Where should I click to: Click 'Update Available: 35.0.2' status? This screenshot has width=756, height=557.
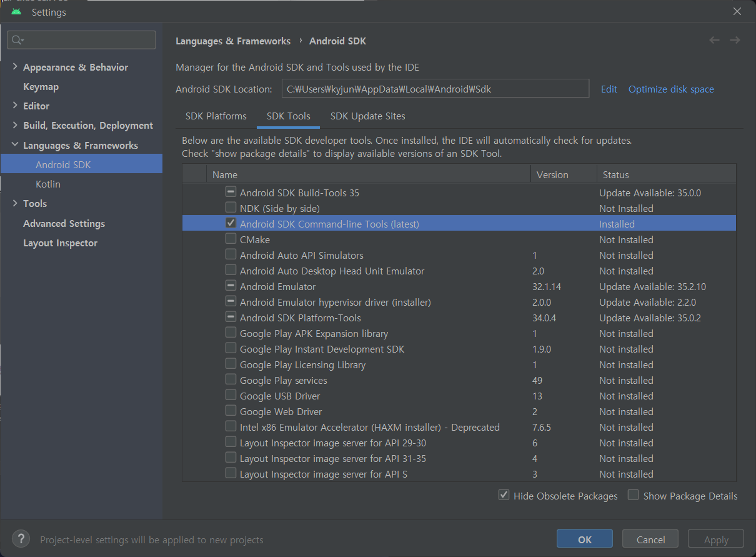(650, 318)
